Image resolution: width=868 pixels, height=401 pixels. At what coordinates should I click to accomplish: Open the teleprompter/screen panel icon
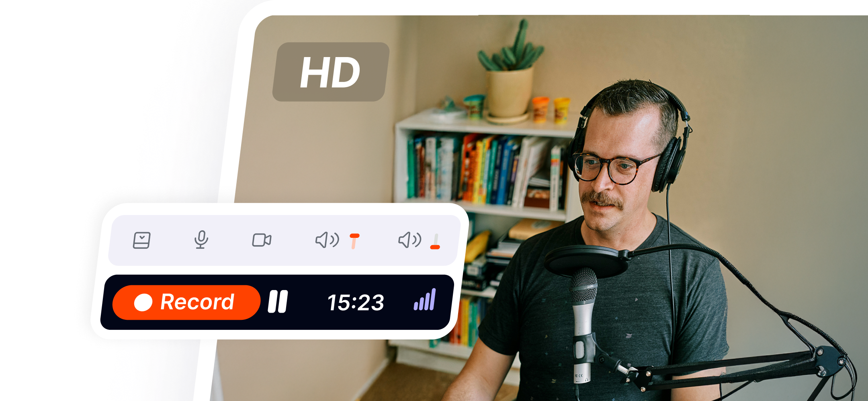tap(142, 240)
